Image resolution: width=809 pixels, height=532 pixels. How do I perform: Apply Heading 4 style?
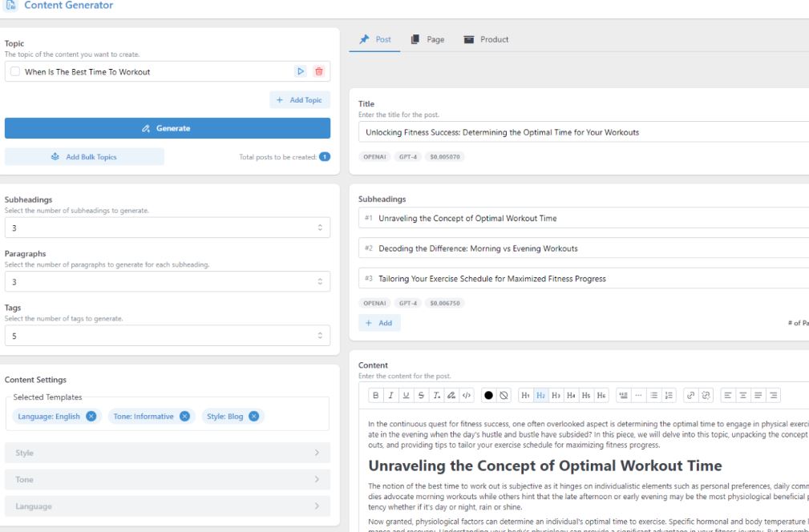571,395
